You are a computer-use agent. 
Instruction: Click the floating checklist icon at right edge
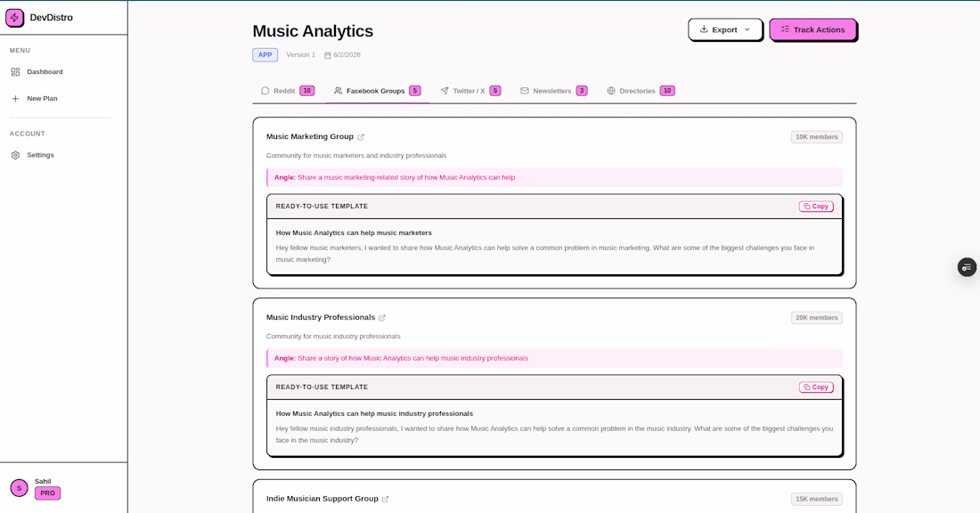[967, 267]
